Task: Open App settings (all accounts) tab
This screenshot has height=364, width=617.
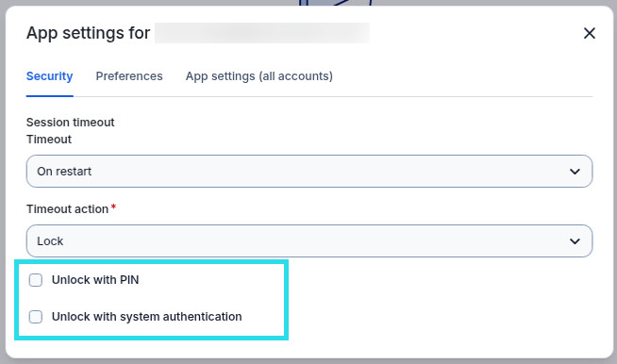Action: [x=258, y=76]
